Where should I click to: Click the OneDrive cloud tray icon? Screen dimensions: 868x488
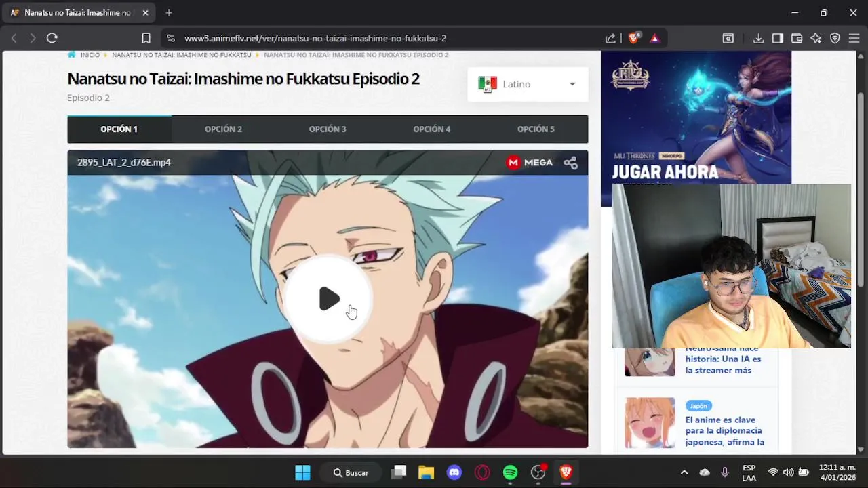pyautogui.click(x=705, y=472)
